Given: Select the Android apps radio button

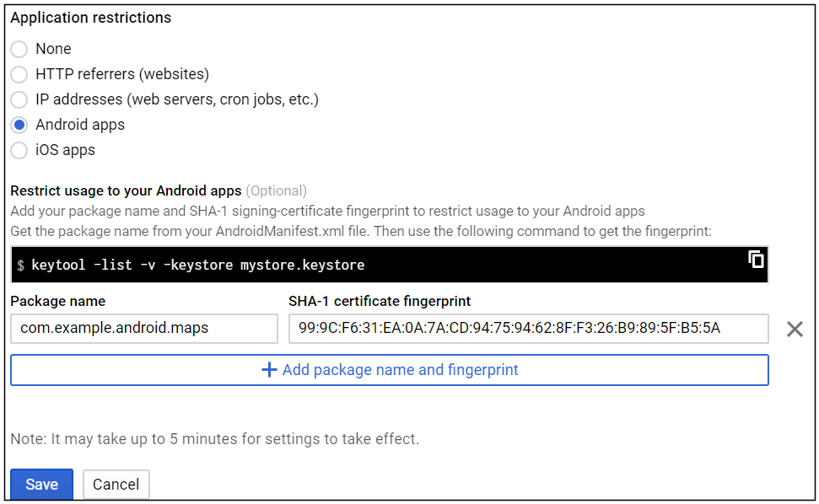Looking at the screenshot, I should tap(19, 125).
